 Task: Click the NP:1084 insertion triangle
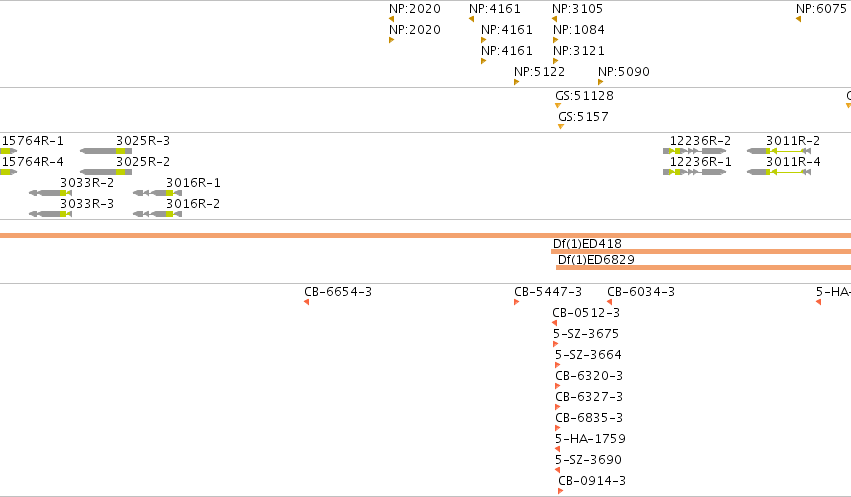point(556,40)
